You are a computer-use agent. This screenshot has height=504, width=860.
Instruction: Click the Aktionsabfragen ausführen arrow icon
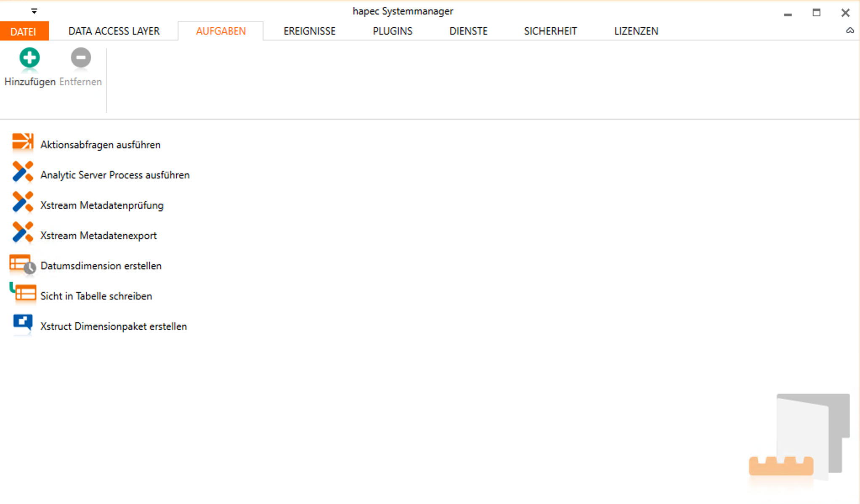coord(22,142)
